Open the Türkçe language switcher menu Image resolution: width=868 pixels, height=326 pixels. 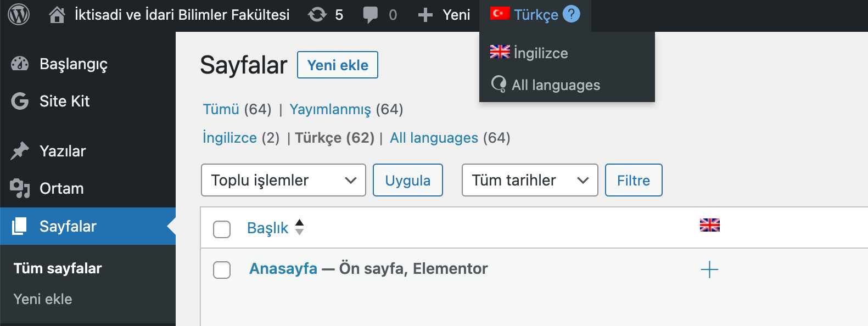[535, 15]
